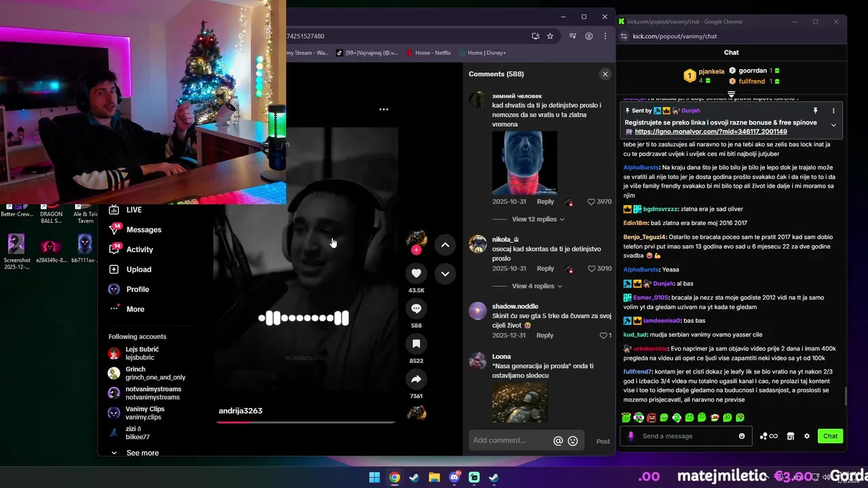Image resolution: width=868 pixels, height=488 pixels.
Task: Open Lejs Bubrić following account
Action: (x=134, y=353)
